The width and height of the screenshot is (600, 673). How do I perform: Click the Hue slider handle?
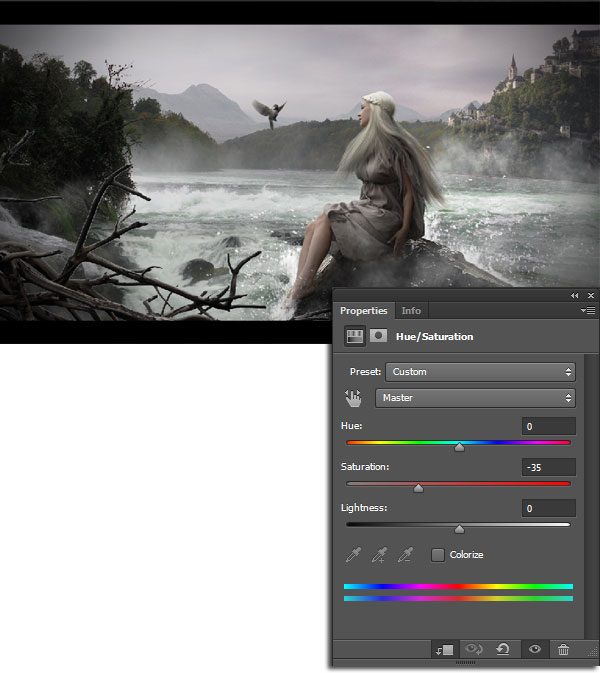point(459,447)
